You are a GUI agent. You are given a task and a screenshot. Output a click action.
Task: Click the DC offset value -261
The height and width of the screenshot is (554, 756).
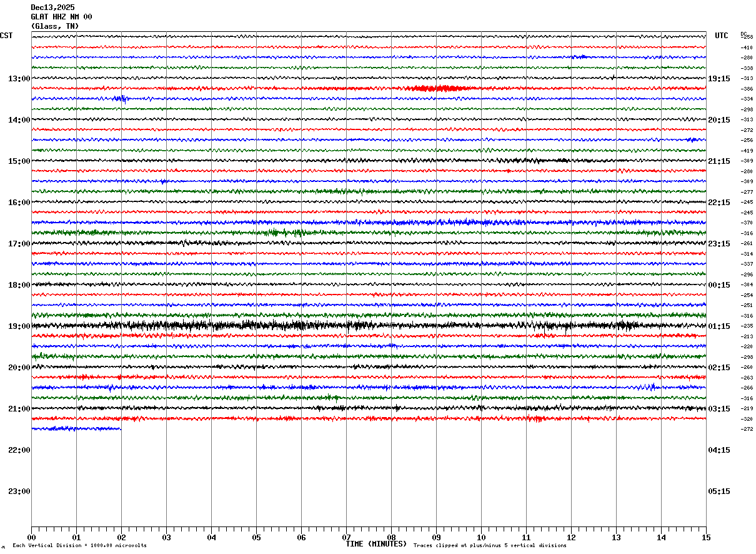[747, 243]
